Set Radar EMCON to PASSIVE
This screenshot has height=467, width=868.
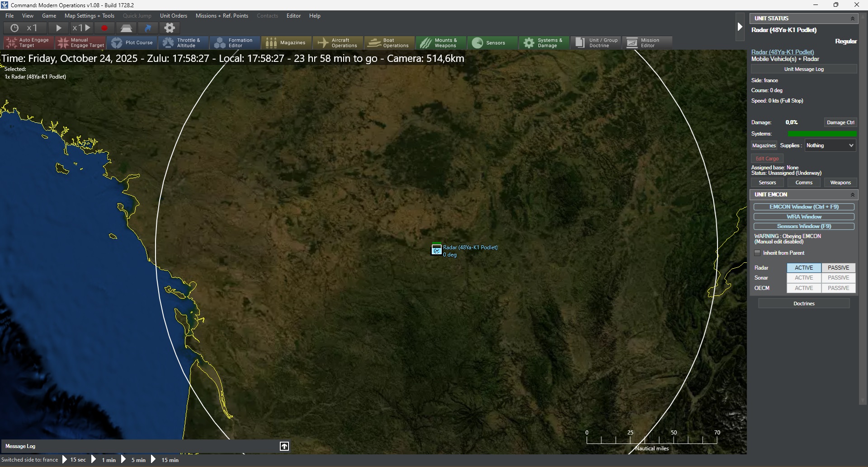838,268
